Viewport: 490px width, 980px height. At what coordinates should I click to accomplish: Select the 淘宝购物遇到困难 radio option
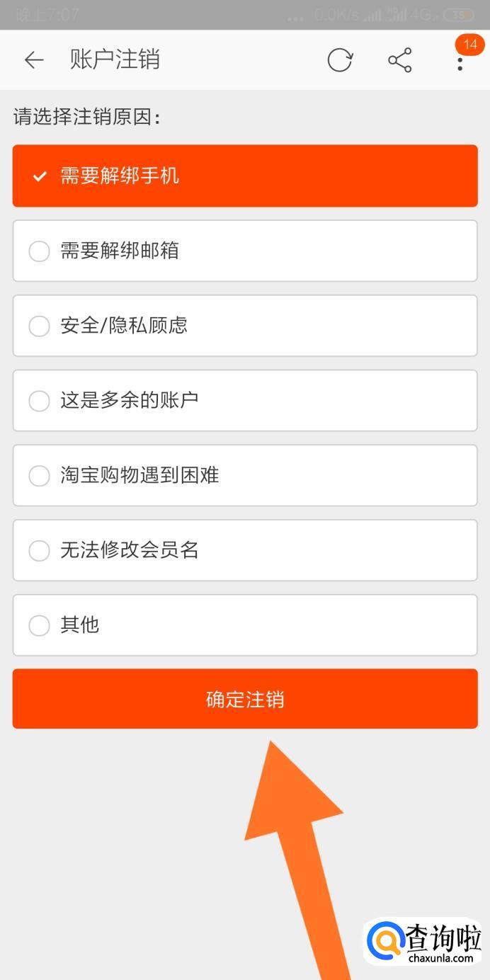point(39,476)
